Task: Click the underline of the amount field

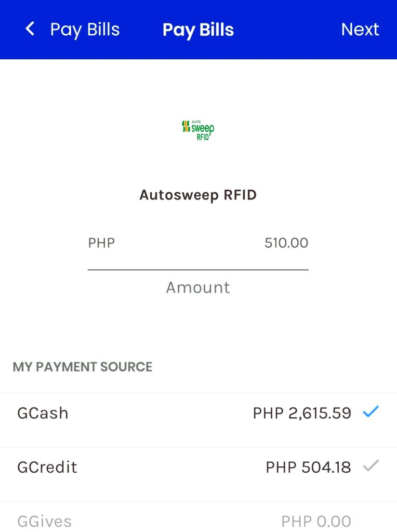Action: click(198, 270)
